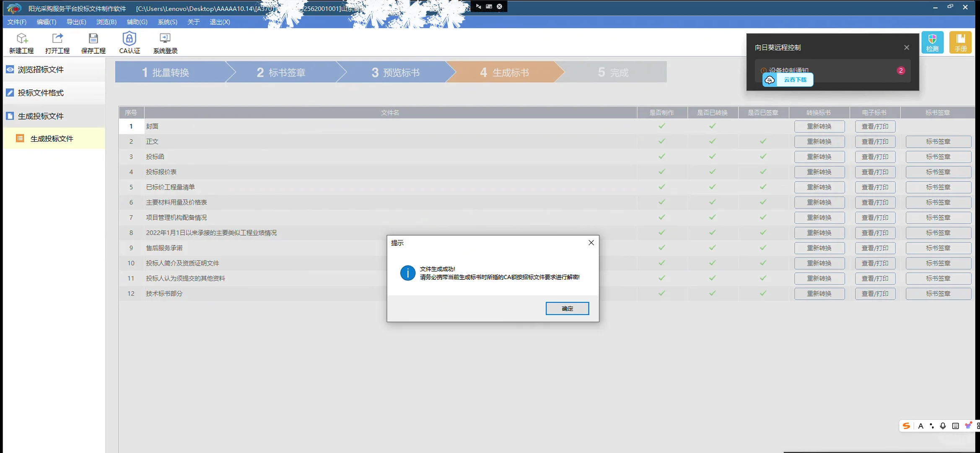
Task: Run the 检测 shield icon
Action: point(932,42)
